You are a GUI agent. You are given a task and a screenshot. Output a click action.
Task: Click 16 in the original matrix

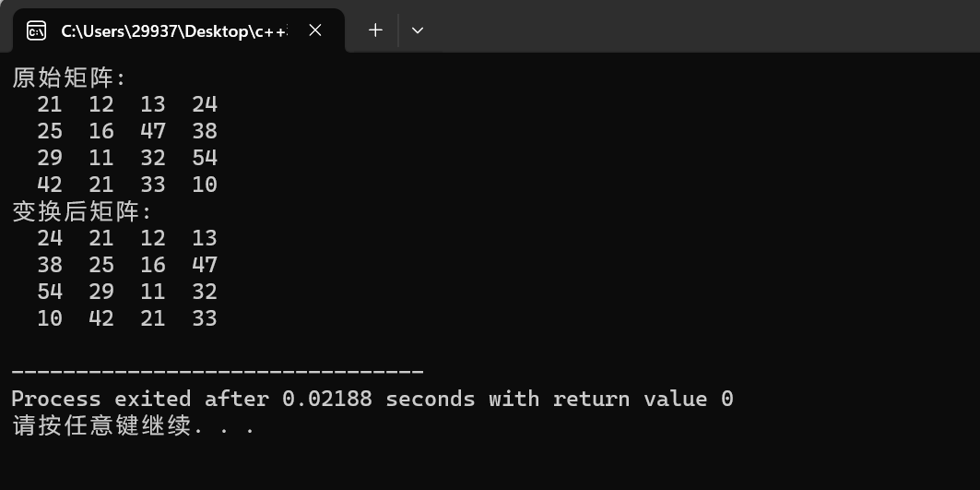101,131
